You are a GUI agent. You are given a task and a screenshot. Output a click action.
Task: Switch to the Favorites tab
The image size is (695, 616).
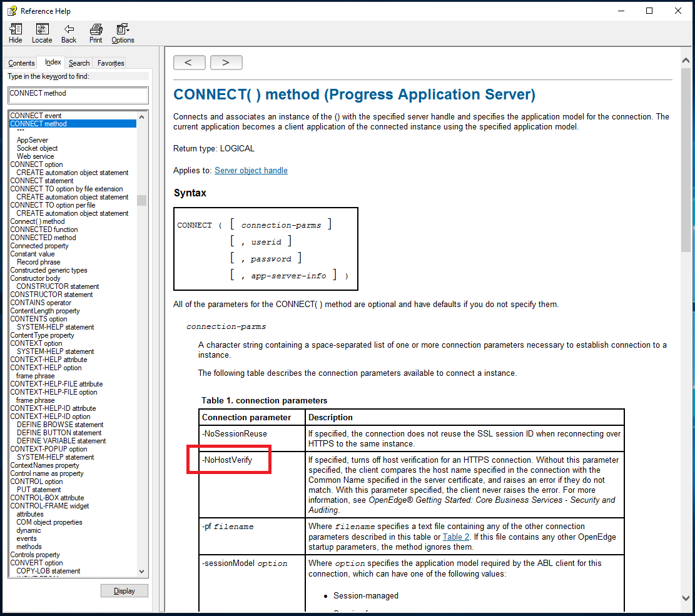pyautogui.click(x=111, y=63)
